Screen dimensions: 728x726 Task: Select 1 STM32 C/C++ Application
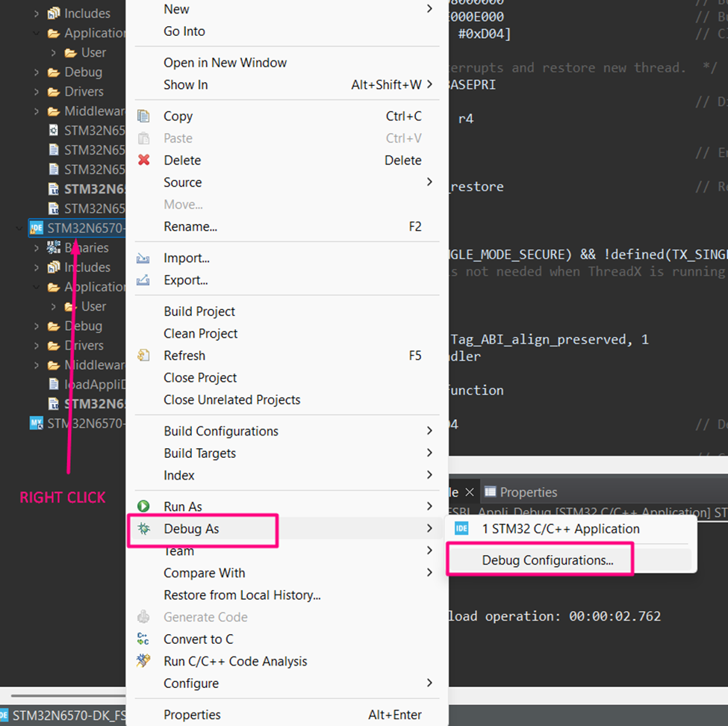click(571, 529)
